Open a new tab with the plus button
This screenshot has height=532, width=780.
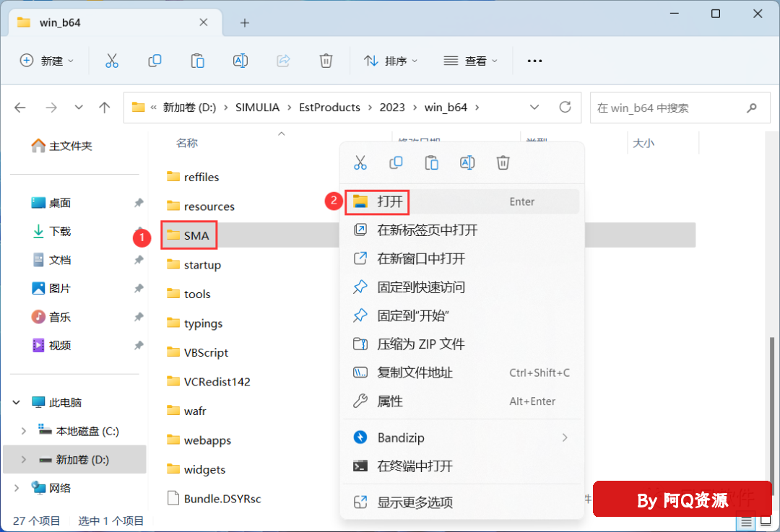coord(244,22)
